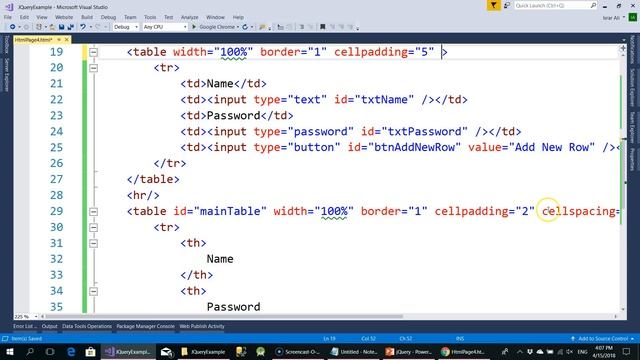640x360 pixels.
Task: Open the Tools menu
Action: 150,17
